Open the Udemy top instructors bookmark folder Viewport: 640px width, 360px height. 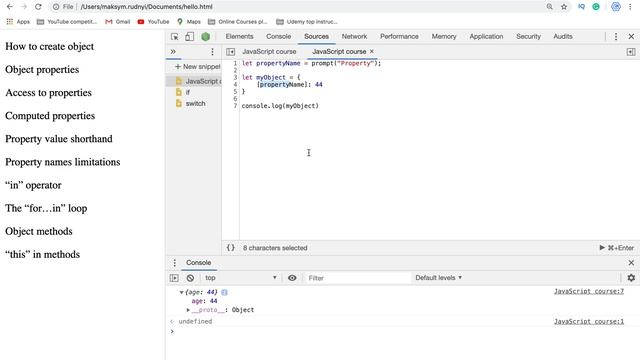[x=307, y=22]
